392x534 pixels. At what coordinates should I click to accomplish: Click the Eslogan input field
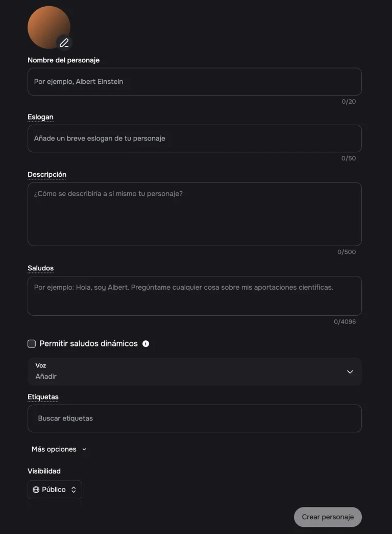(194, 138)
